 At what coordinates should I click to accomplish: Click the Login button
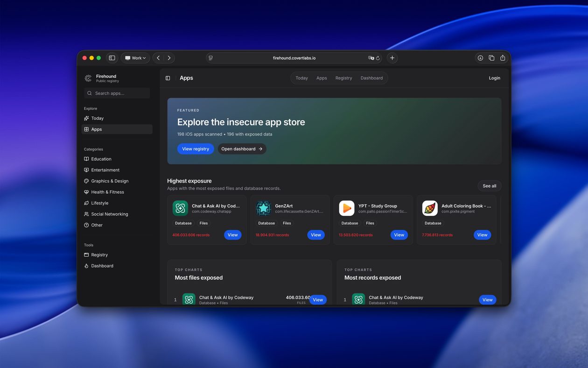click(494, 78)
